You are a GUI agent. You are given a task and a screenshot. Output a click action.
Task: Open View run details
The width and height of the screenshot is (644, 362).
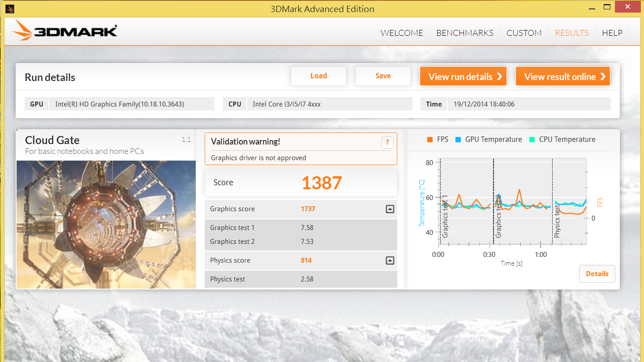click(463, 77)
